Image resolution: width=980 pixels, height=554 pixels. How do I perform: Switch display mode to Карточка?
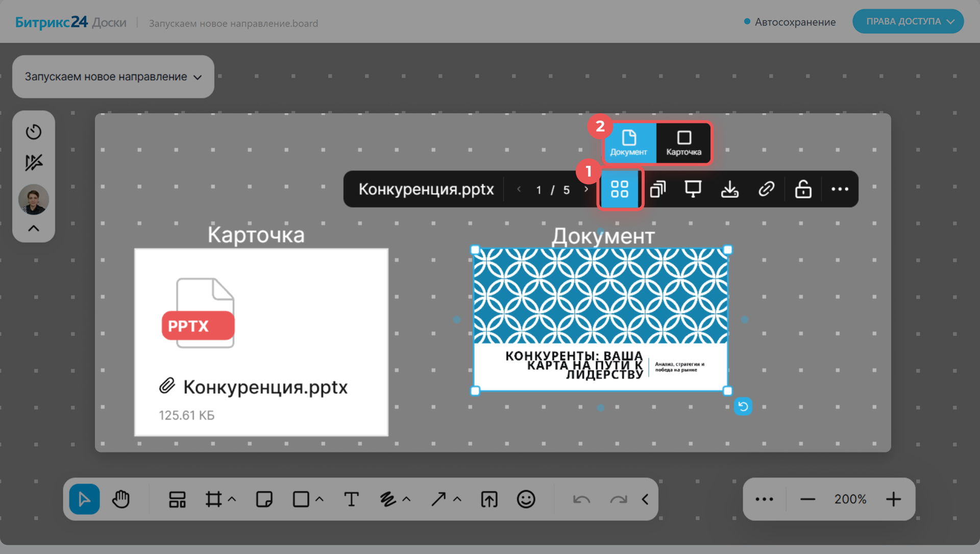[x=683, y=143]
